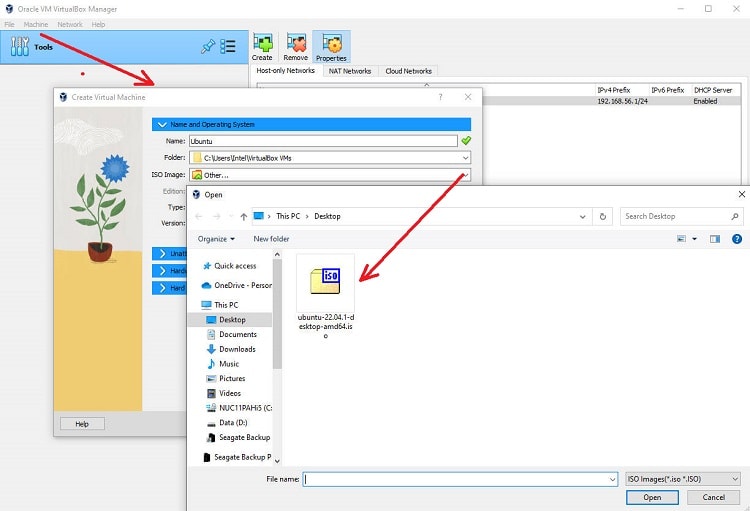The height and width of the screenshot is (511, 750).
Task: Go up one folder in Open dialog
Action: [243, 217]
